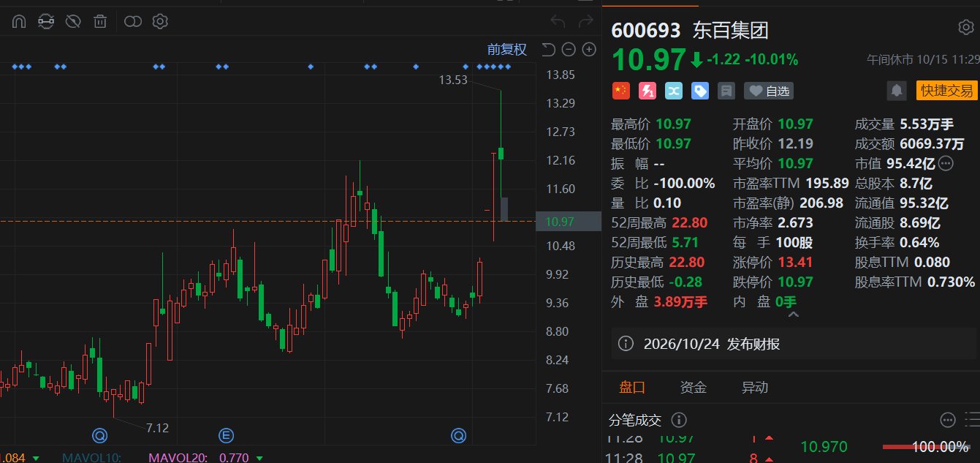Screen dimensions: 980x463
Task: Toggle hide drawings eye-slash icon
Action: [x=72, y=22]
